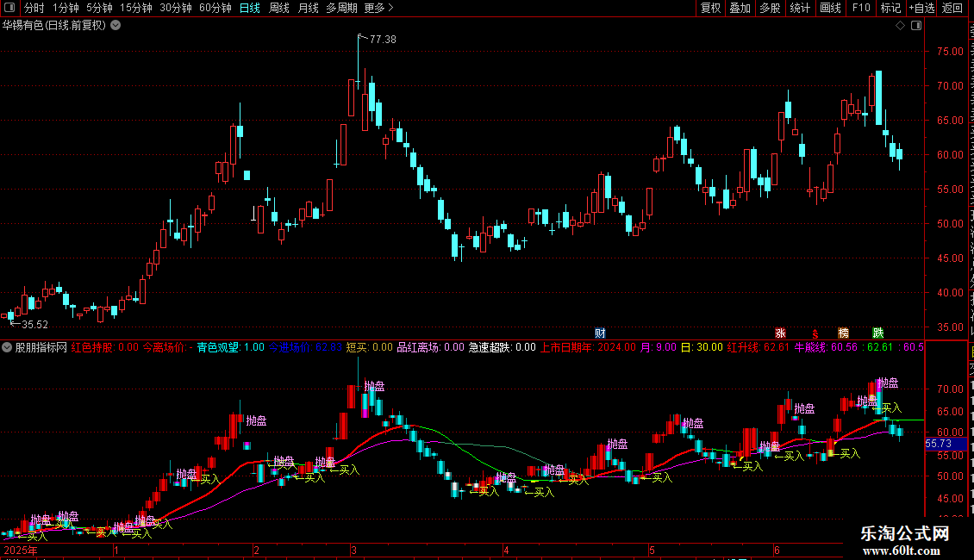Image resolution: width=974 pixels, height=560 pixels.
Task: Click the 标记 mark button
Action: click(x=890, y=8)
